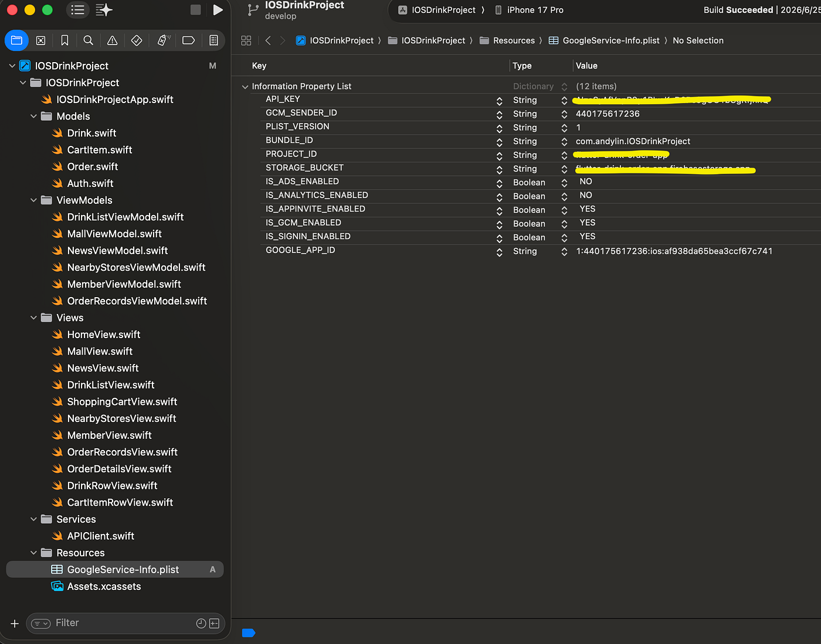Select the Resources breadcrumb in jump bar

click(x=507, y=40)
